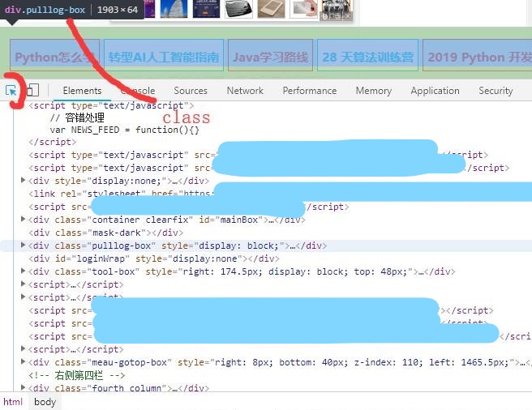532x410 pixels.
Task: Open the 转型AI人工智能指南 link
Action: coord(164,55)
